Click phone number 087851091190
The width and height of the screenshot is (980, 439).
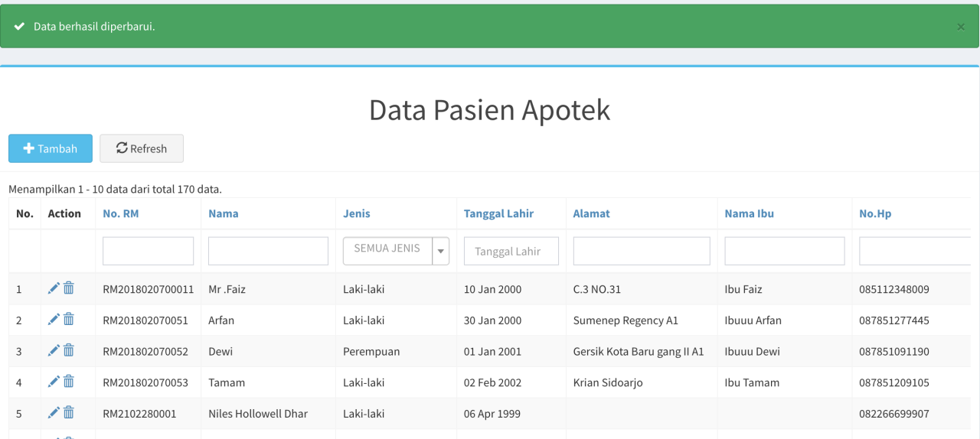point(894,352)
